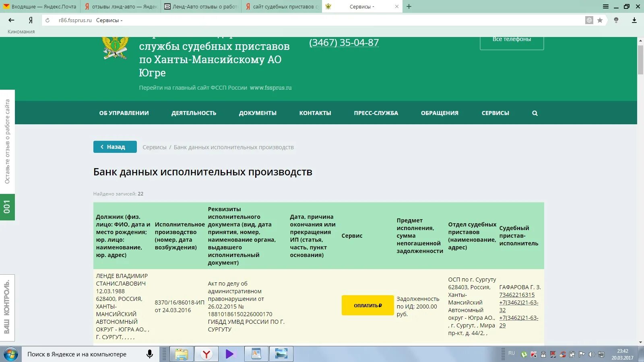Click the Назад back button
The width and height of the screenshot is (644, 362).
115,146
